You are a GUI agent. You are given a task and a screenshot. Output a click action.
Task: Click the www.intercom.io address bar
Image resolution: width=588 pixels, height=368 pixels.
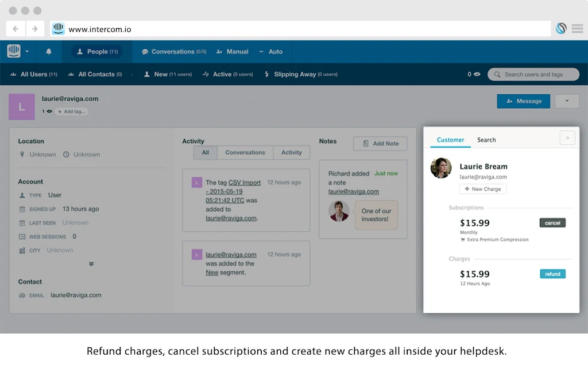[x=300, y=29]
